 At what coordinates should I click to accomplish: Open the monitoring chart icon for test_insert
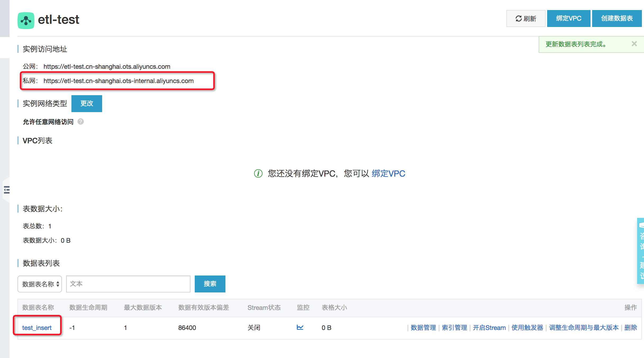click(x=300, y=327)
